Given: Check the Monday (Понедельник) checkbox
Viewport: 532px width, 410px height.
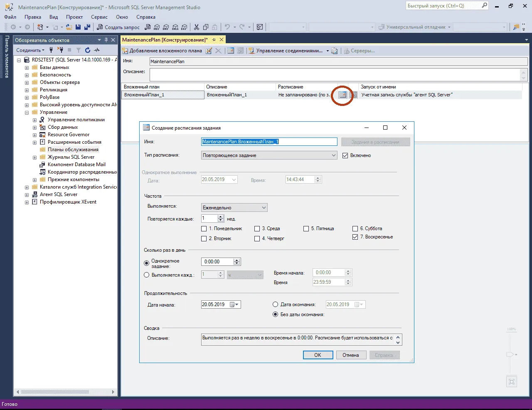Looking at the screenshot, I should click(204, 228).
